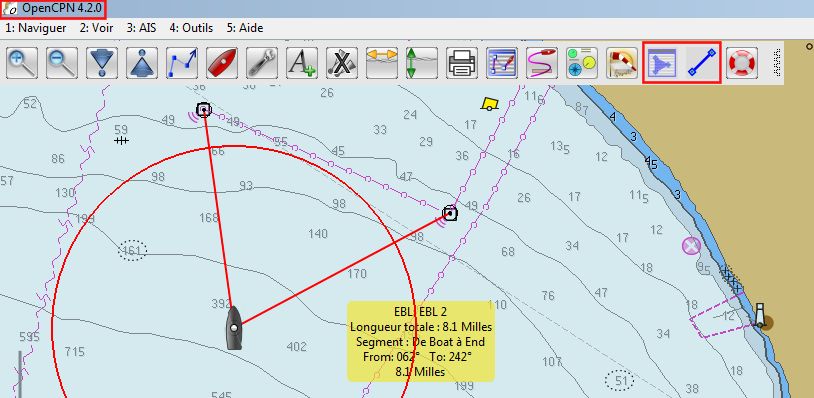Viewport: 814px width, 398px height.
Task: Toggle track recording icon
Action: pos(542,63)
